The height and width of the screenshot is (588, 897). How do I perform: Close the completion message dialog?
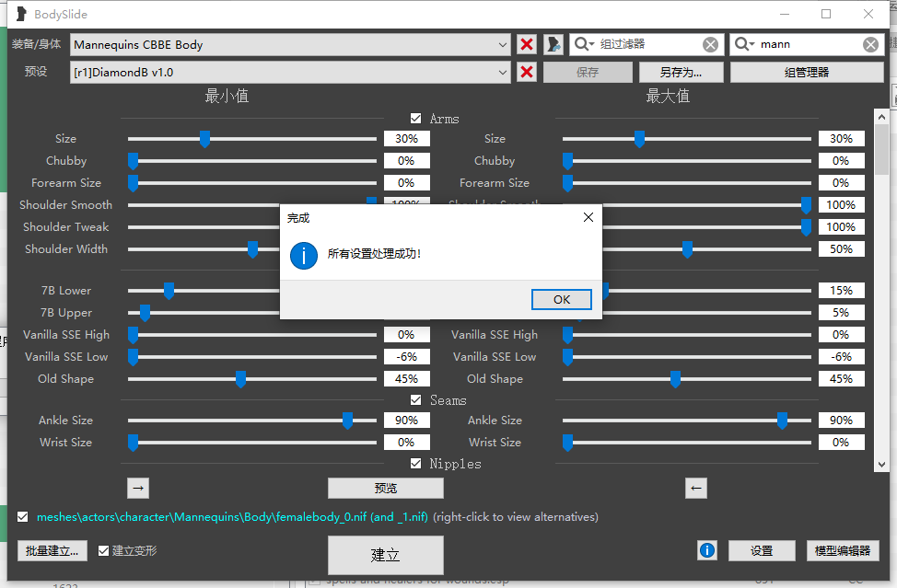pos(588,217)
